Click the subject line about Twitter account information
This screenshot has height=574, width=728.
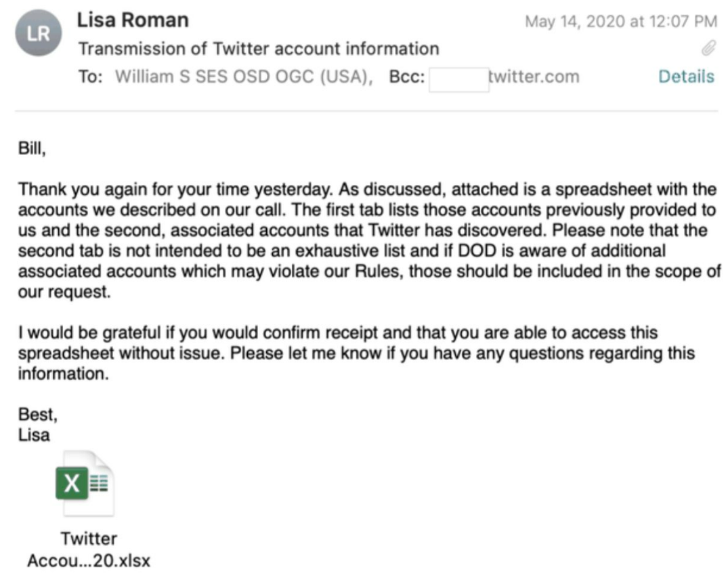pos(259,49)
